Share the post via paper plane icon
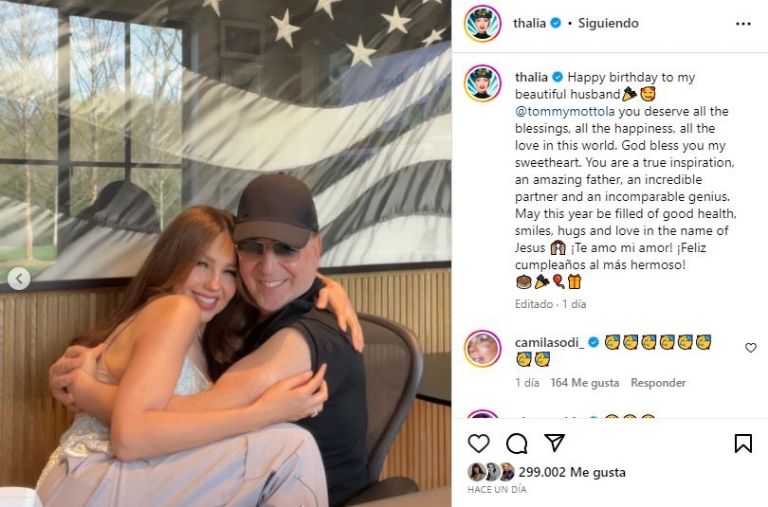Screen dimensions: 768x507 click(554, 442)
